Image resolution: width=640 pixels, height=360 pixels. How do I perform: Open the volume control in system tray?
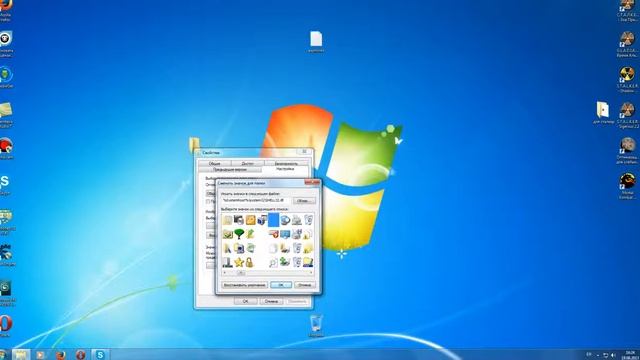tap(613, 355)
